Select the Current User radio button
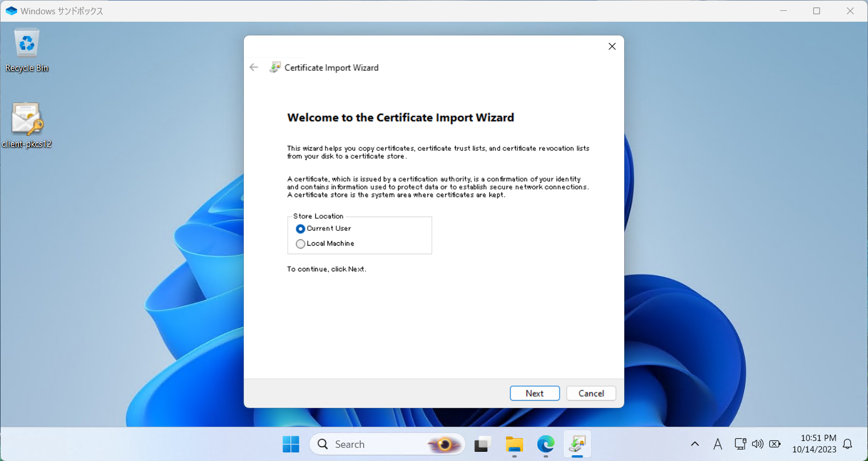This screenshot has height=461, width=868. pyautogui.click(x=300, y=229)
